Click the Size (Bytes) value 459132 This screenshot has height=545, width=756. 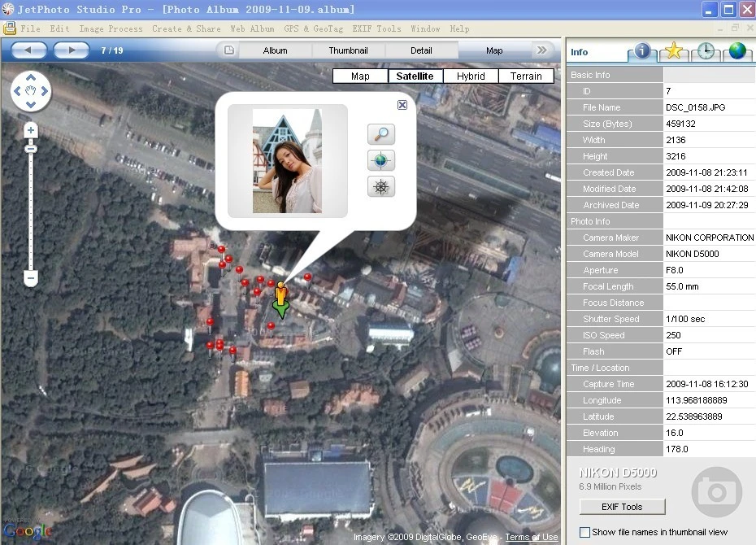click(x=680, y=124)
